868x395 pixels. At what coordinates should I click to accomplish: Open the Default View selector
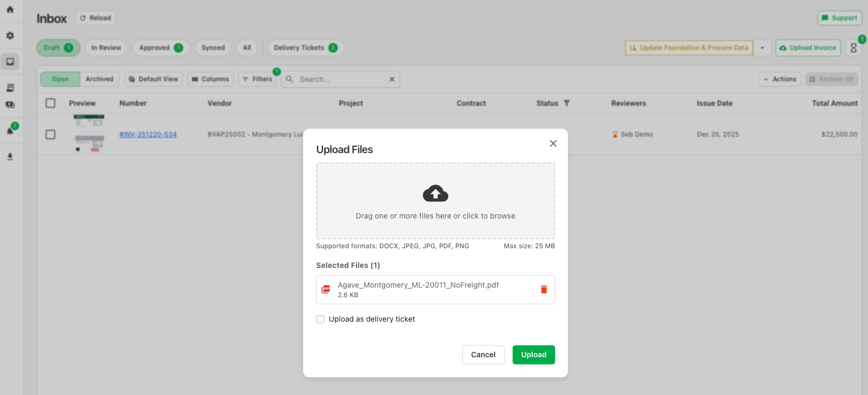(x=154, y=79)
